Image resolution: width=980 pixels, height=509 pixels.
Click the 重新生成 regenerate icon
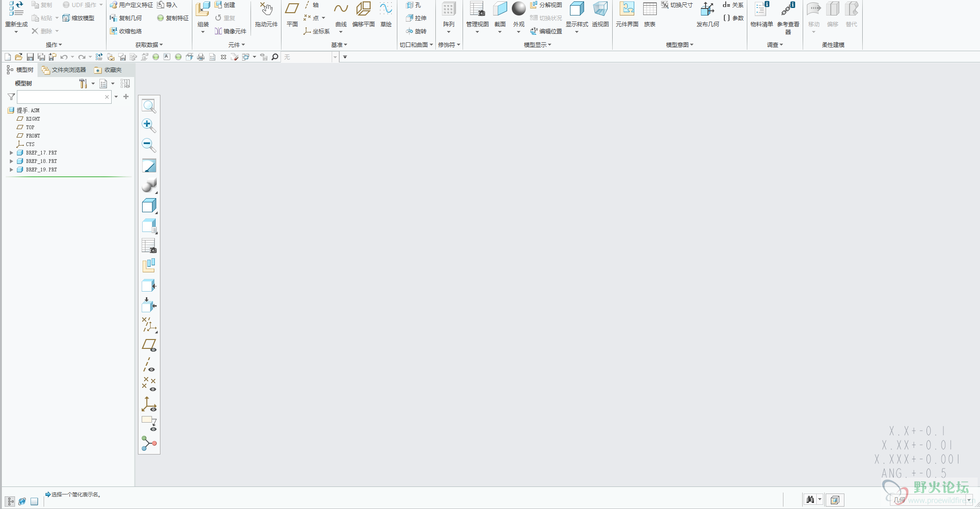coord(16,8)
